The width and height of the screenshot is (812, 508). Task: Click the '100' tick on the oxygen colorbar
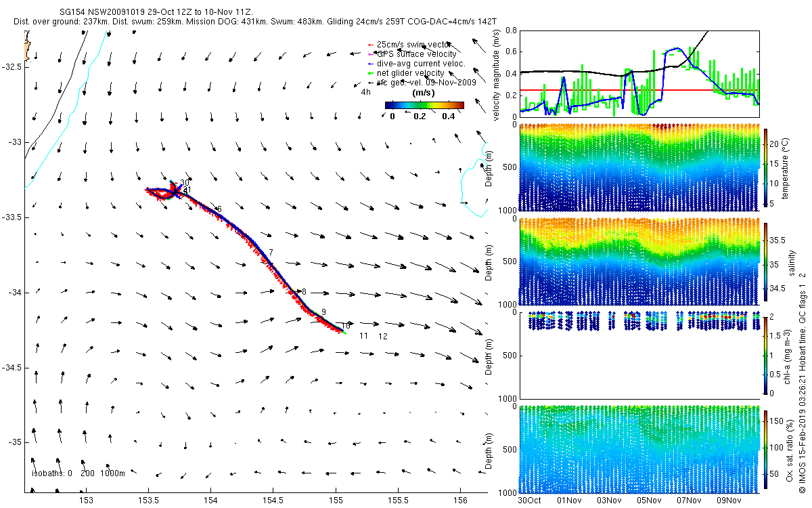click(778, 447)
